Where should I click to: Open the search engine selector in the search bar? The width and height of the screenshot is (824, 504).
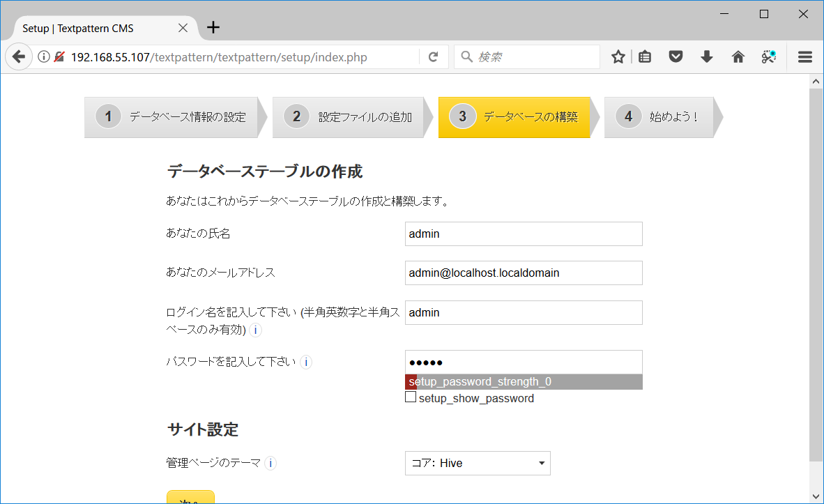466,56
